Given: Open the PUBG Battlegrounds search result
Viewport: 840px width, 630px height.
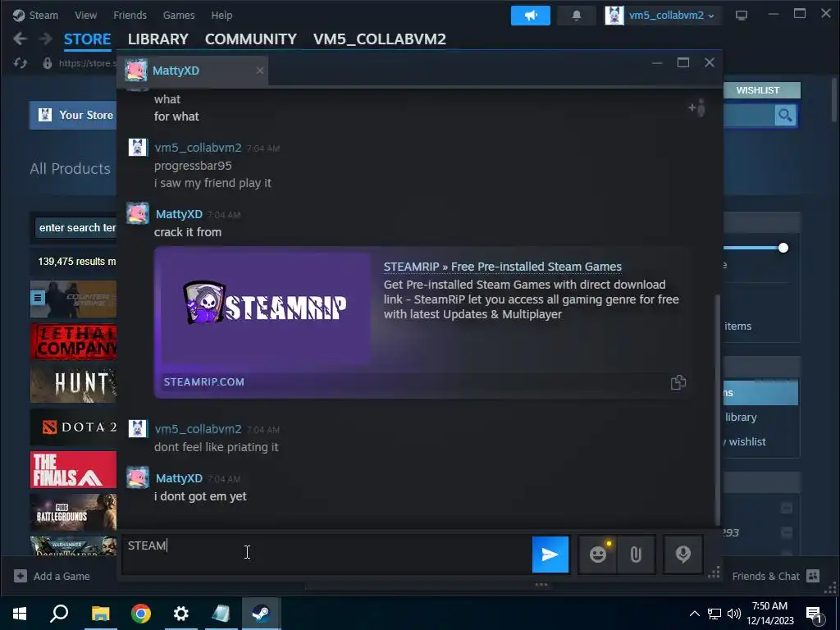Looking at the screenshot, I should [x=73, y=513].
